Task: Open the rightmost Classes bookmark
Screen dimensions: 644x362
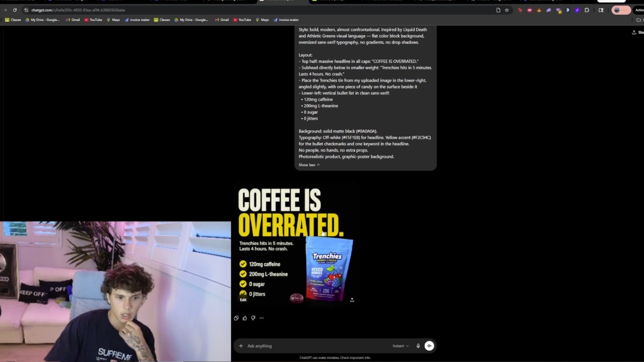Action: point(162,20)
